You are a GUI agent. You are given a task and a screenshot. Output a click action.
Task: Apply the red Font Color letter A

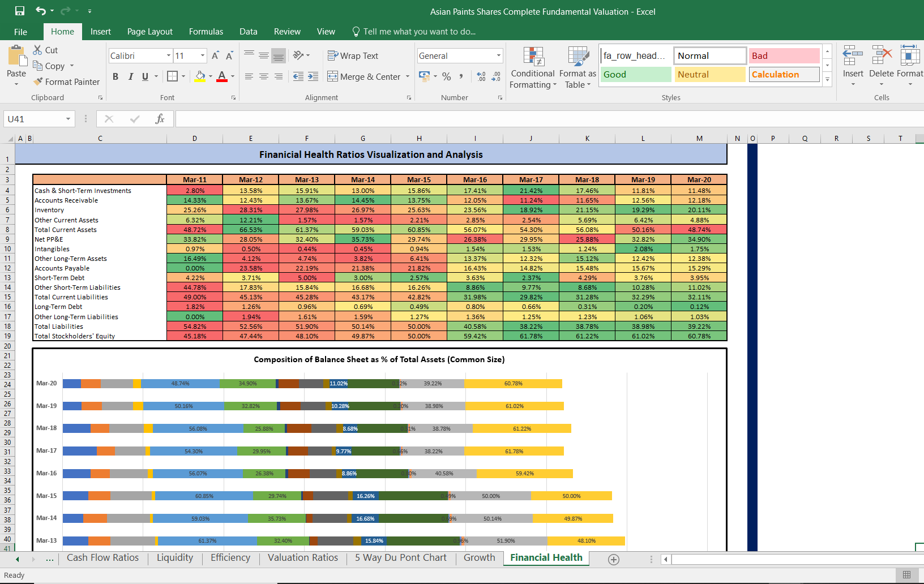coord(222,76)
